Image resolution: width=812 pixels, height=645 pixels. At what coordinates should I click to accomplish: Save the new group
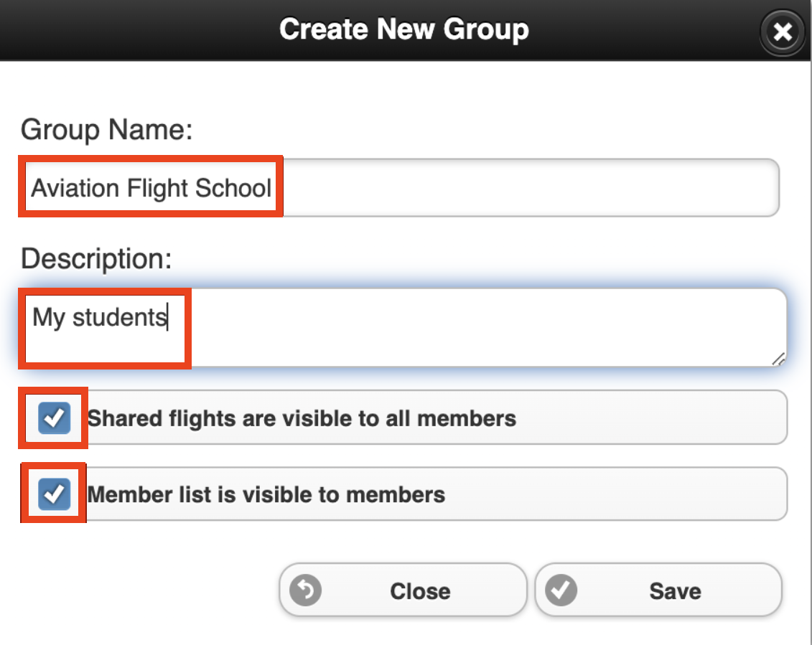tap(658, 590)
